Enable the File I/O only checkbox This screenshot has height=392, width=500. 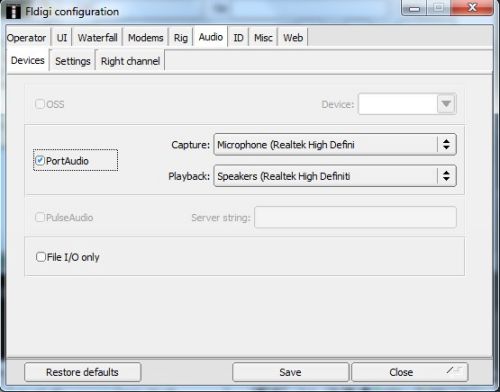41,257
